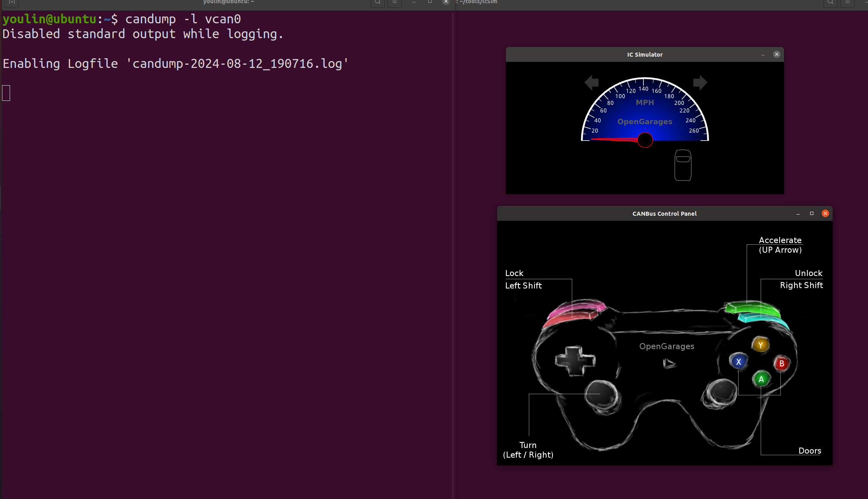Click the Turn (Left / Right) label
This screenshot has width=868, height=499.
(x=528, y=450)
